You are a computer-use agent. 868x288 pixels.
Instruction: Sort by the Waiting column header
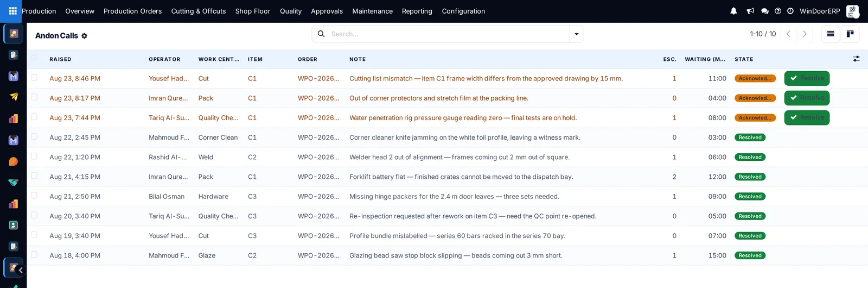pos(705,59)
